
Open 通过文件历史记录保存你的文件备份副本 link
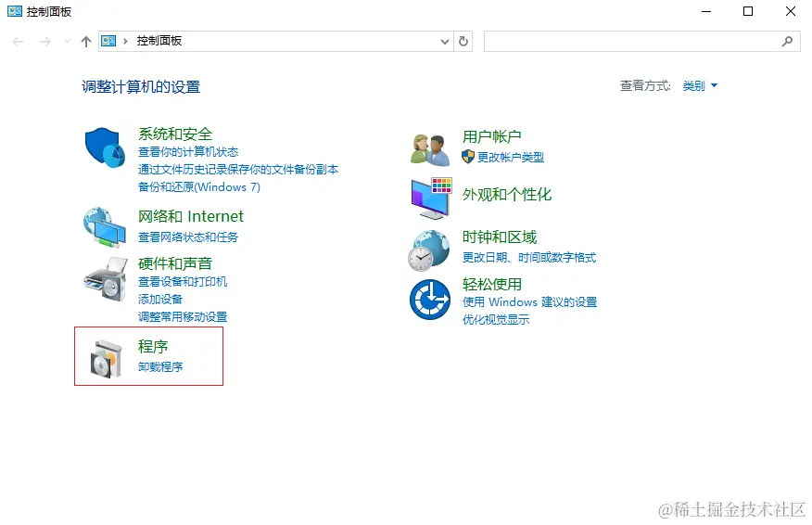point(238,170)
